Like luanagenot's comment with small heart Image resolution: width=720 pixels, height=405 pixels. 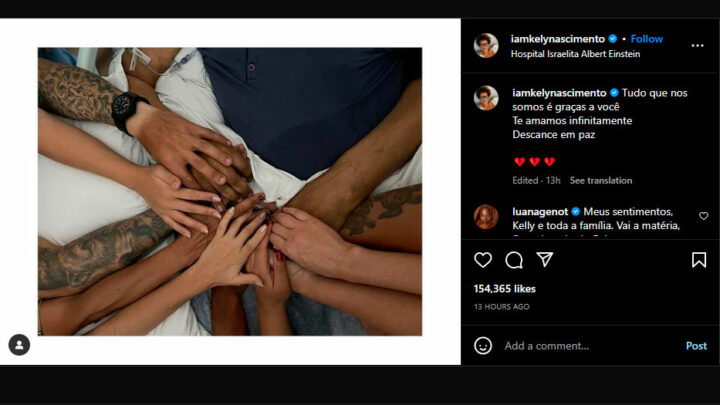703,216
